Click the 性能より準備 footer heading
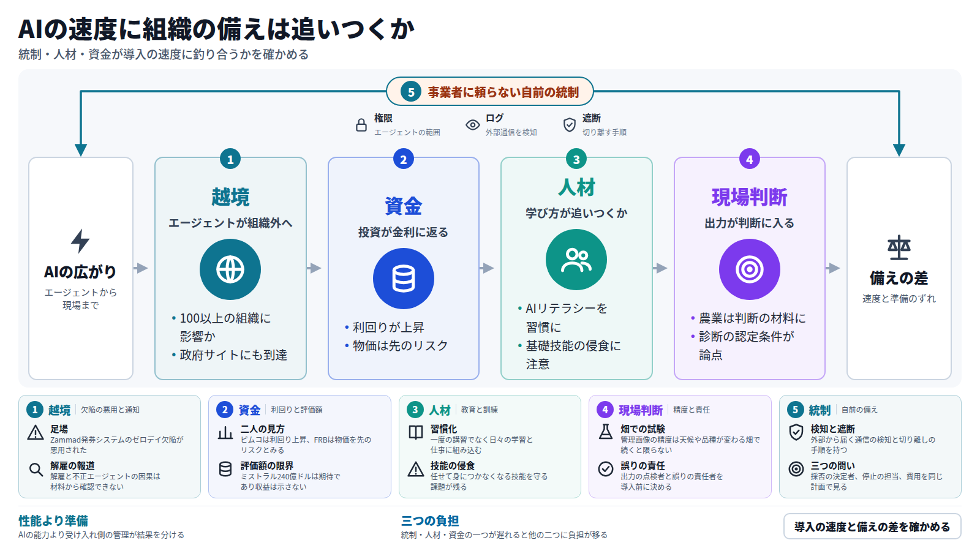The height and width of the screenshot is (551, 980). (x=53, y=521)
